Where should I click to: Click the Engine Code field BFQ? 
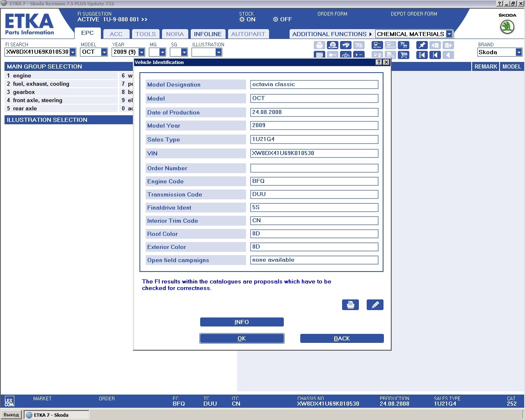[314, 181]
